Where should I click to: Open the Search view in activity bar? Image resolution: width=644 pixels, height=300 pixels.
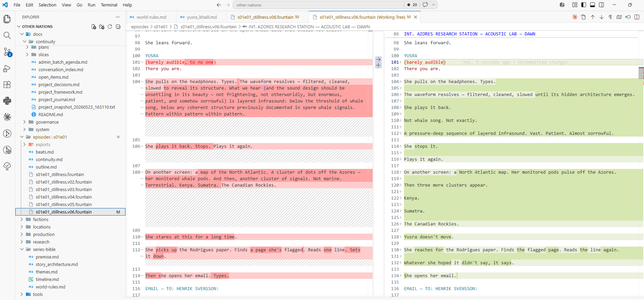pyautogui.click(x=7, y=35)
